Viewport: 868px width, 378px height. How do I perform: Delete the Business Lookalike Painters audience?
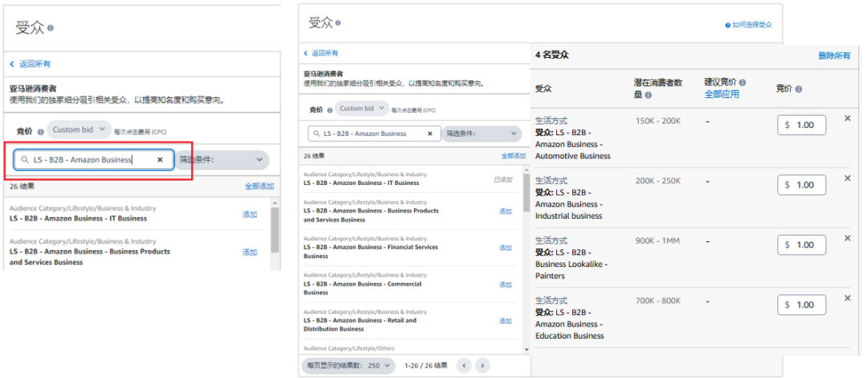click(847, 239)
